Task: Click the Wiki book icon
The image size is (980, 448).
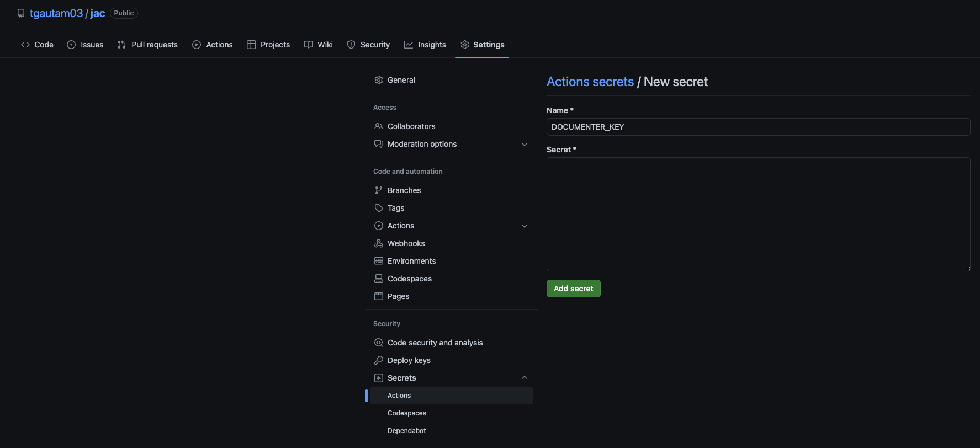Action: coord(309,45)
